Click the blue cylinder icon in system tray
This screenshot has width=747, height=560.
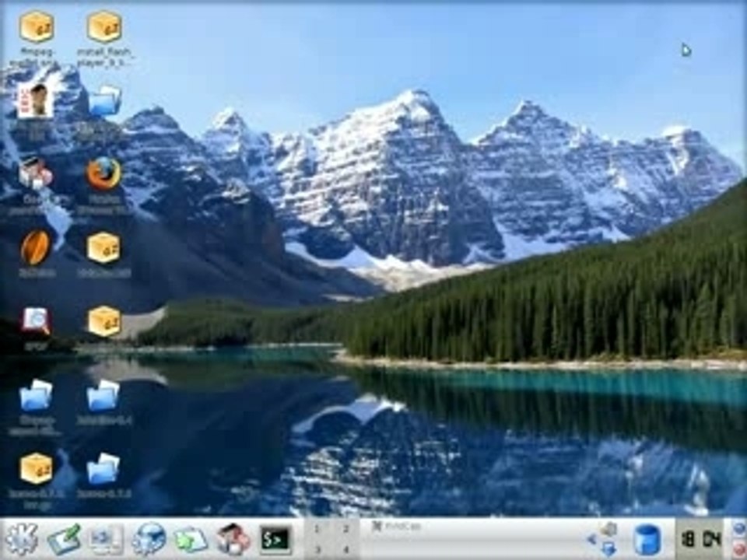coord(648,540)
